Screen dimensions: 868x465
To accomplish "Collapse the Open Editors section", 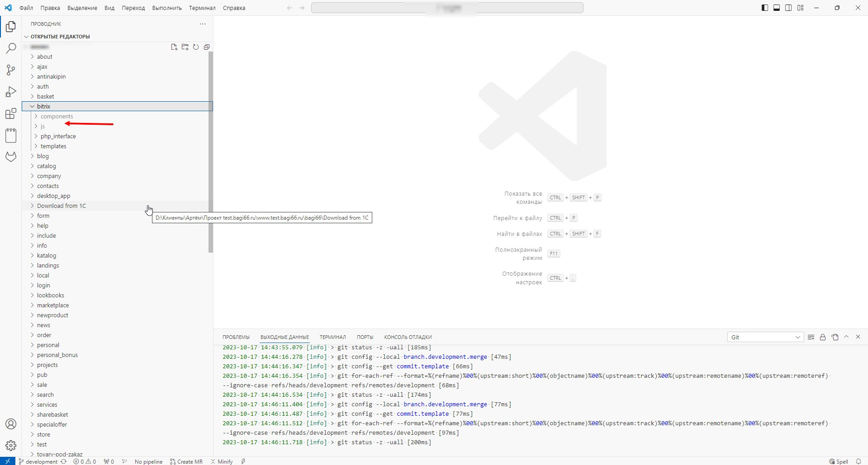I will [27, 37].
